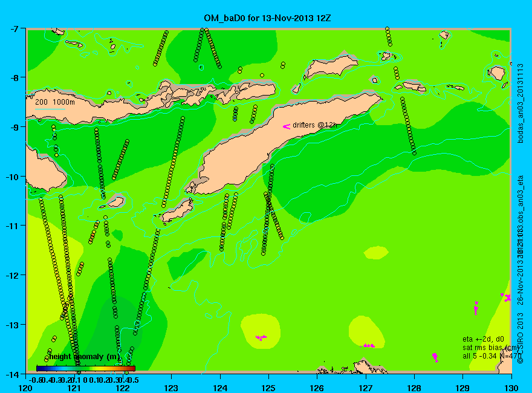Click the longitude tick label "126"
This screenshot has height=393, width=532.
pyautogui.click(x=317, y=388)
